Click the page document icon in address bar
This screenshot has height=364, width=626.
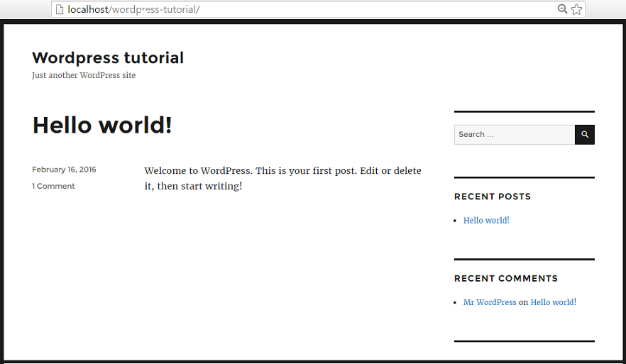(60, 9)
